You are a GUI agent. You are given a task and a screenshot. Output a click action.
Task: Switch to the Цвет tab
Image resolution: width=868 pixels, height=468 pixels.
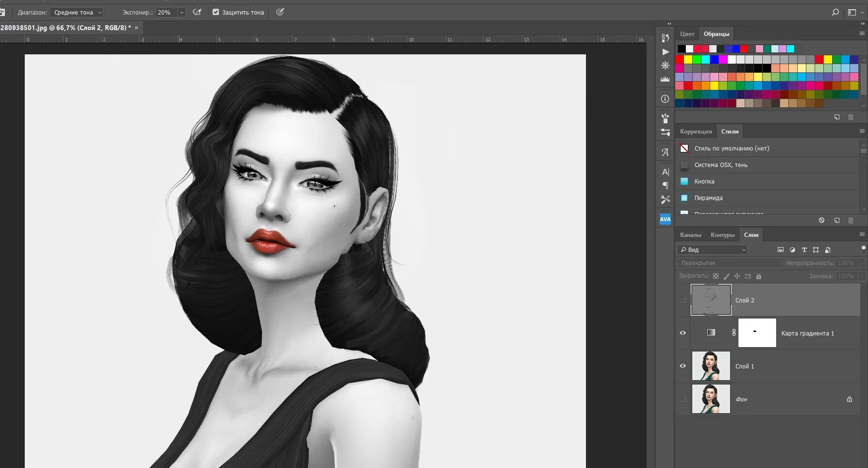click(687, 34)
